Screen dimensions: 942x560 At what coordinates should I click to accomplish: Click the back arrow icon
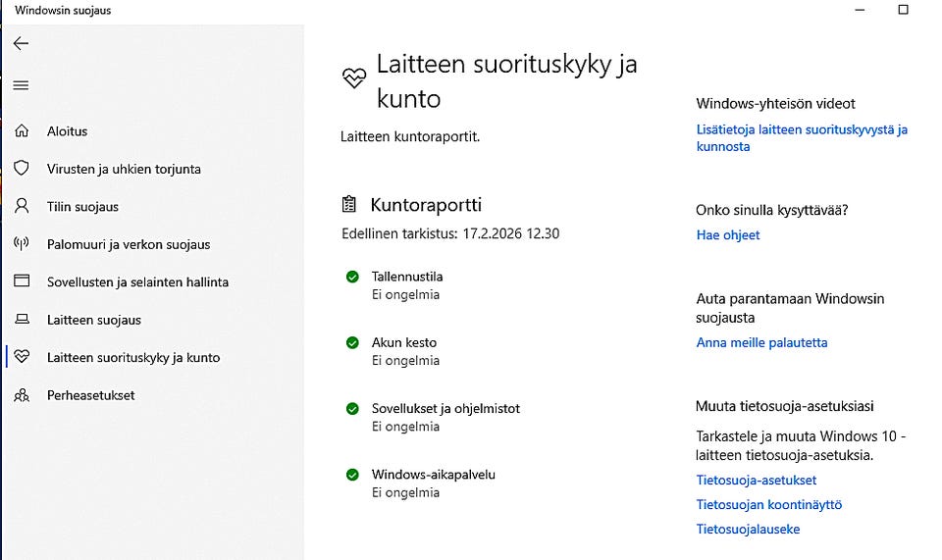click(x=21, y=43)
